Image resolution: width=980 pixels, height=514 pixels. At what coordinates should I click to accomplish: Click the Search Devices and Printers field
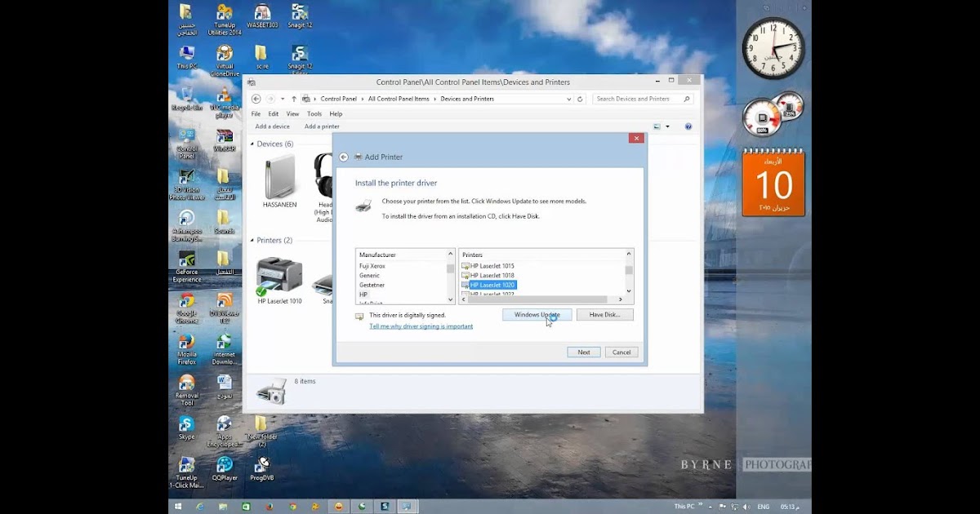coord(643,99)
